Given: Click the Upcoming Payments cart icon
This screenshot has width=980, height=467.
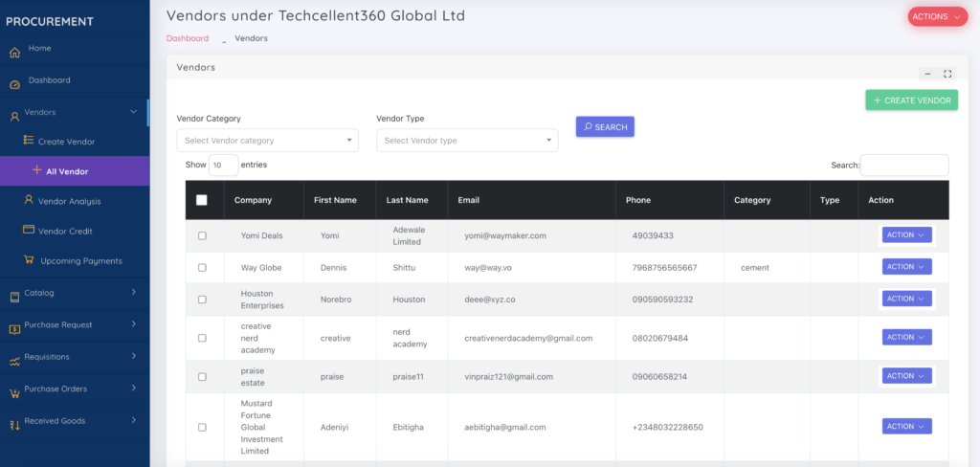Looking at the screenshot, I should click(30, 260).
